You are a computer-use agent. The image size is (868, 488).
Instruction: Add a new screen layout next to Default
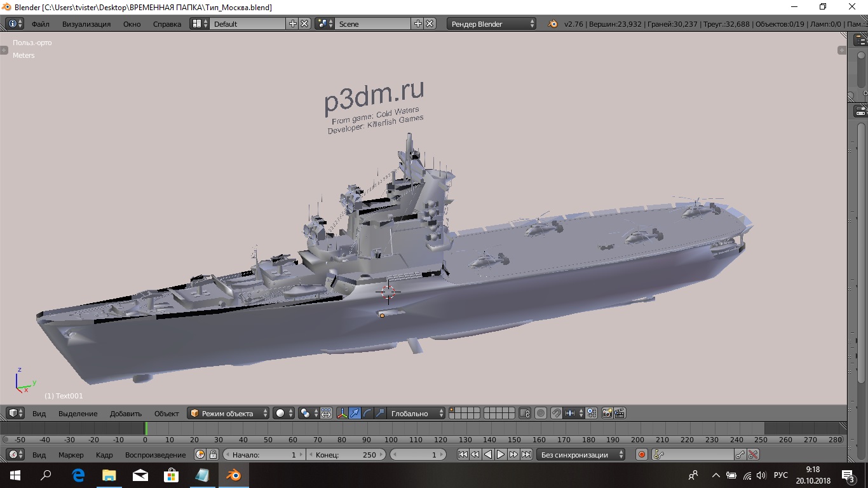click(293, 24)
